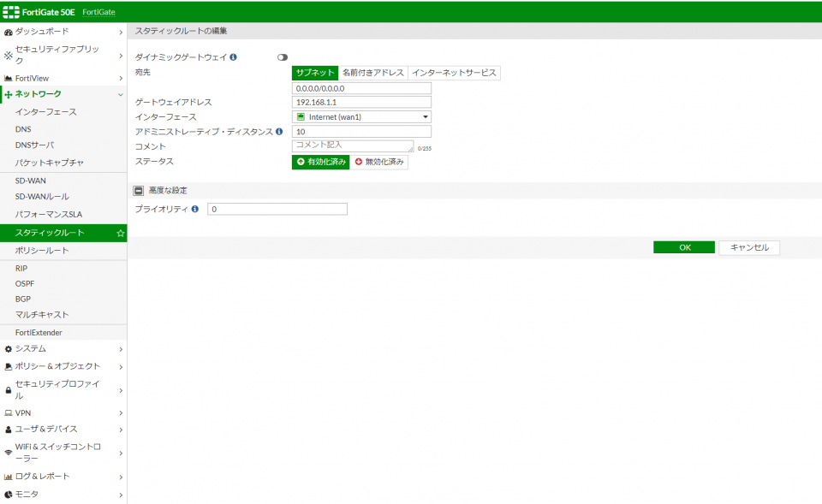Expand the ダッシュボード menu chevron
The height and width of the screenshot is (504, 822).
point(121,33)
